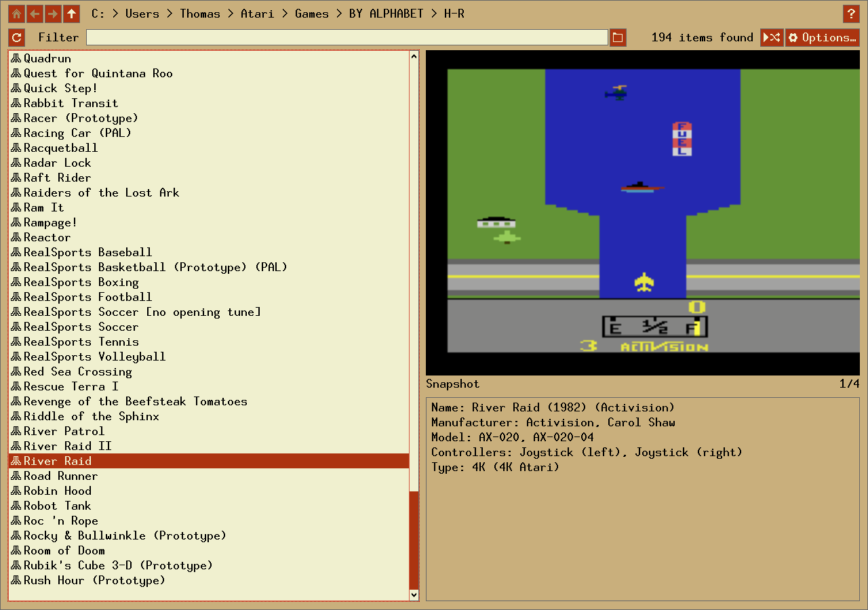Image resolution: width=868 pixels, height=610 pixels.
Task: Click the "194 items found" count text
Action: [703, 37]
